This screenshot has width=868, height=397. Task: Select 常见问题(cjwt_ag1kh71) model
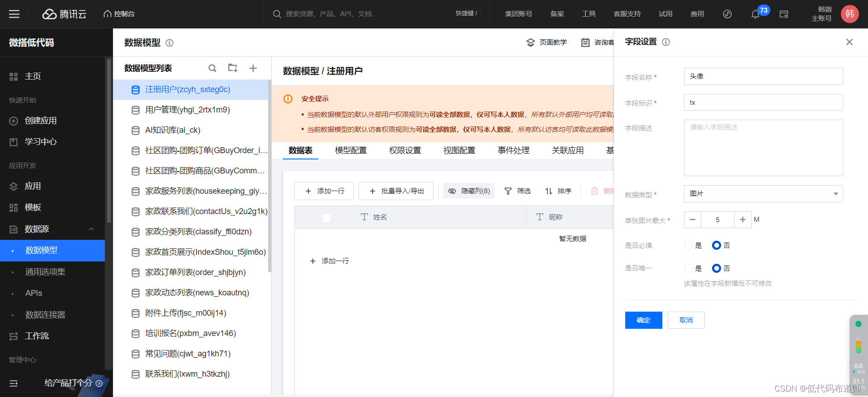pos(191,354)
